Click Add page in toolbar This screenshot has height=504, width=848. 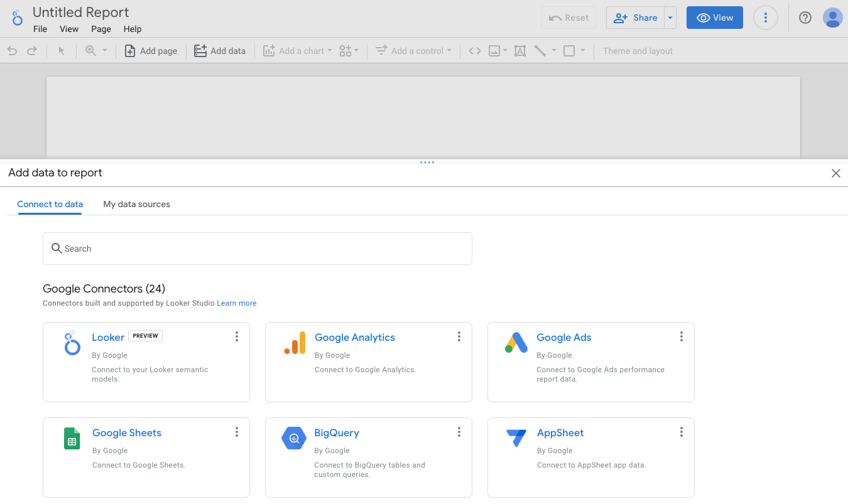coord(151,51)
